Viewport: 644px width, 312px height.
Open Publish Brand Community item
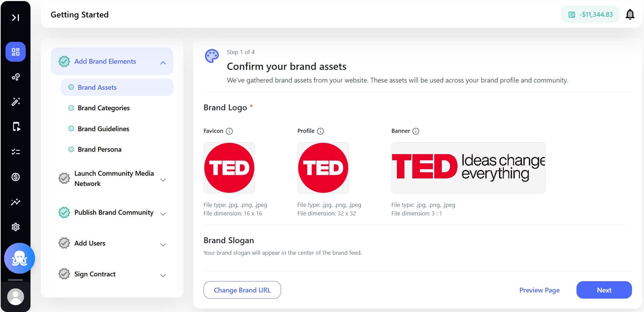pyautogui.click(x=114, y=212)
